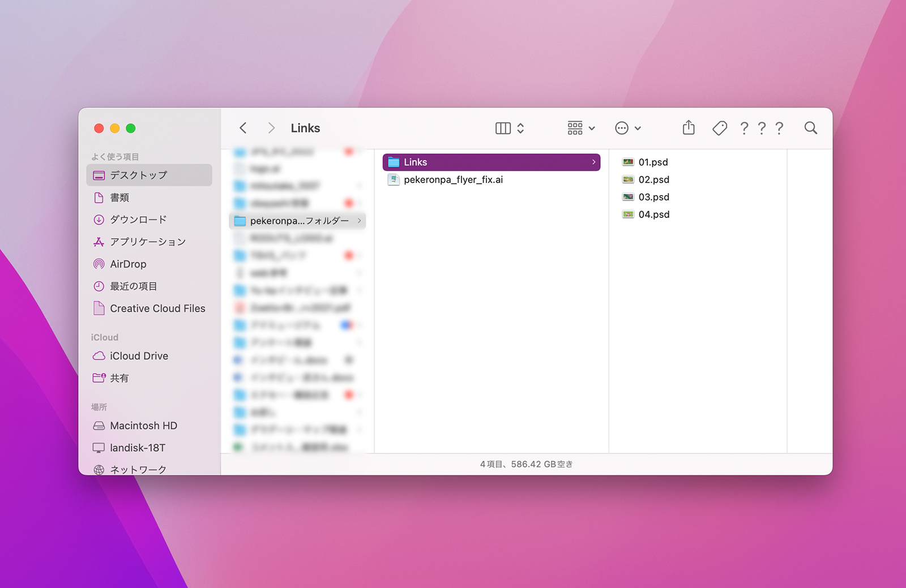Image resolution: width=906 pixels, height=588 pixels.
Task: Open the Finder search magnifier
Action: click(x=810, y=128)
